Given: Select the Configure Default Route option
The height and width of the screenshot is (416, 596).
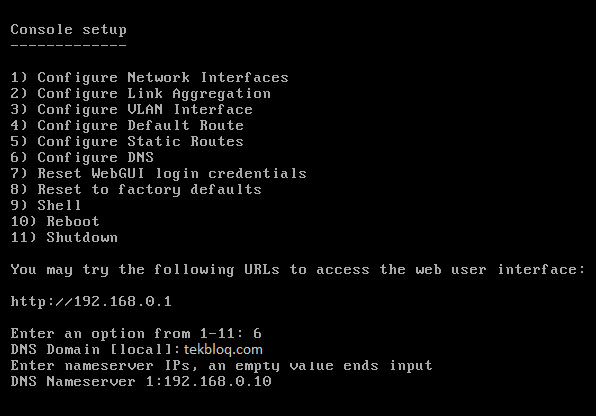Looking at the screenshot, I should tap(127, 125).
